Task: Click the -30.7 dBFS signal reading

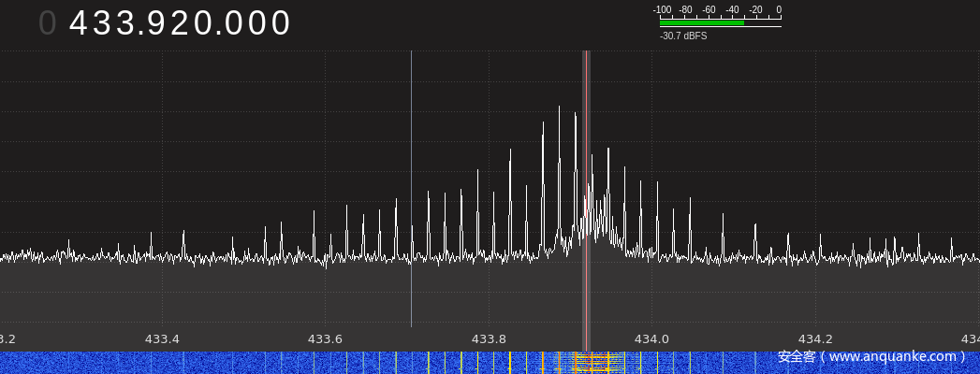Action: [683, 36]
